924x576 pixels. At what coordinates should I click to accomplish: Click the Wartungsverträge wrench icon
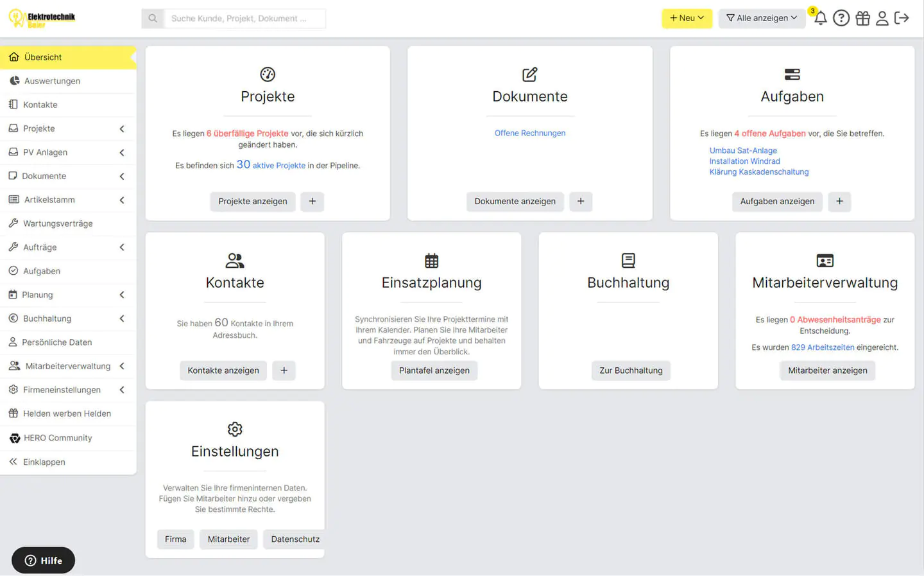click(x=13, y=223)
